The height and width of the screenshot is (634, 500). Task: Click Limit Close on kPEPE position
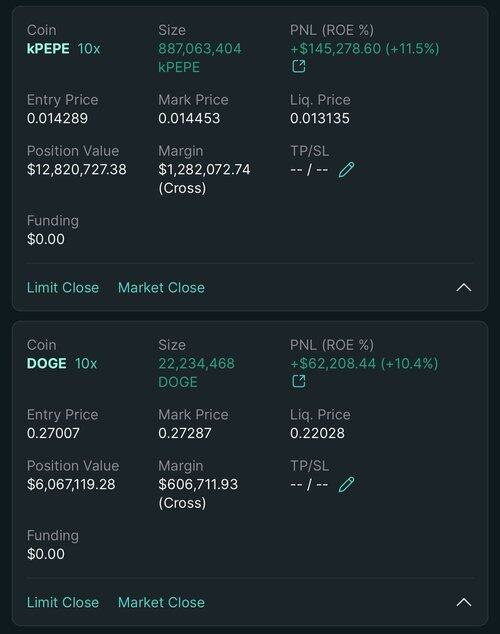click(63, 287)
